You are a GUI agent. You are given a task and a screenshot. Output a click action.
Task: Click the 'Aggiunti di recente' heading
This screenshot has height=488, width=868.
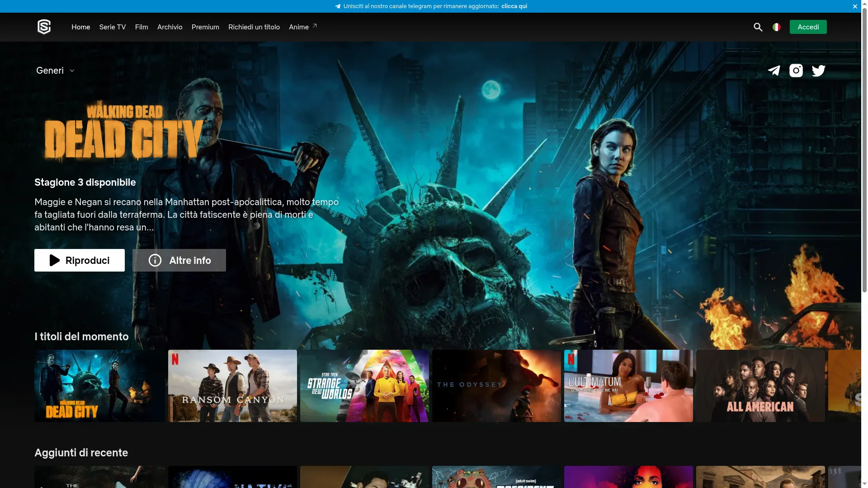click(x=81, y=453)
